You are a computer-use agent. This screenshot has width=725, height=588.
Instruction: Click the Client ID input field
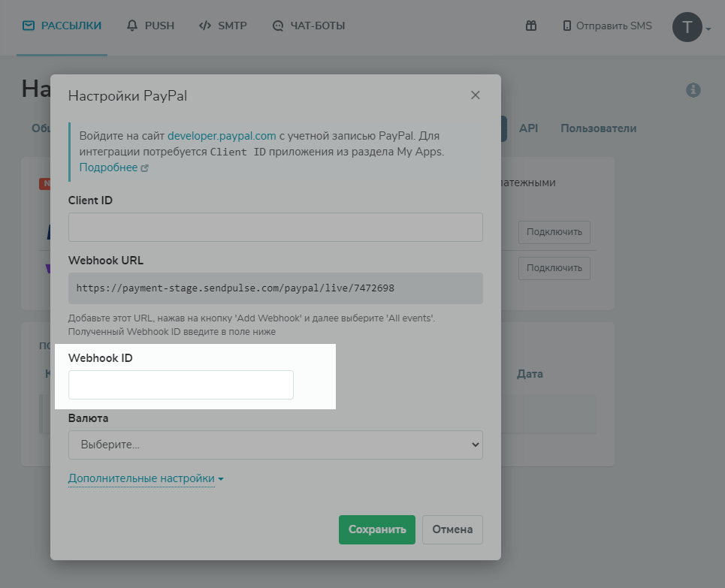pyautogui.click(x=275, y=227)
